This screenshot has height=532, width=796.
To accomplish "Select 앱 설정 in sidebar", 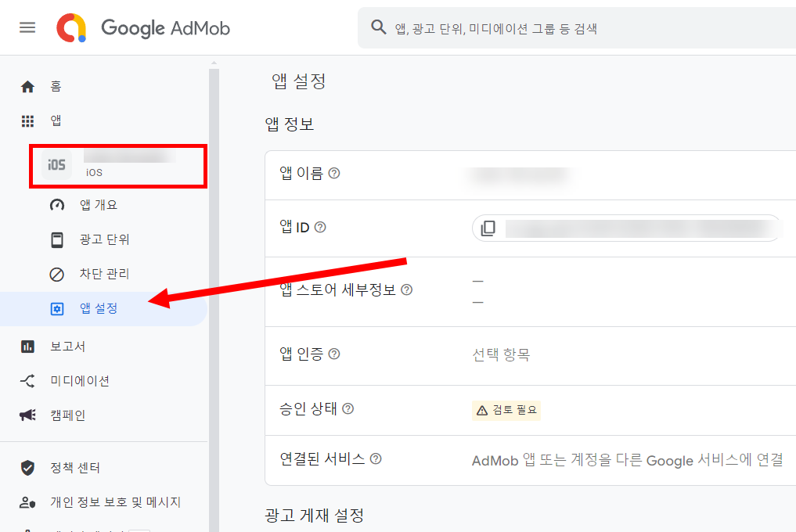I will point(103,309).
